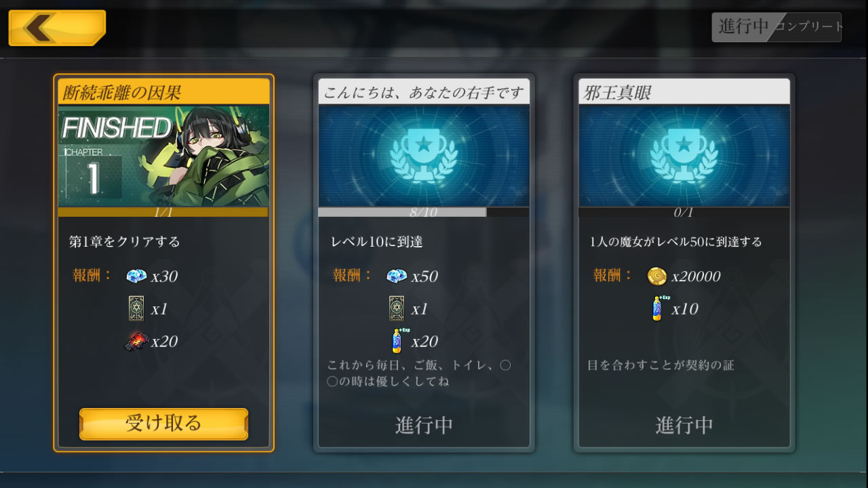
Task: Click 進行中 status in 邪王真眼 card
Action: pyautogui.click(x=684, y=426)
